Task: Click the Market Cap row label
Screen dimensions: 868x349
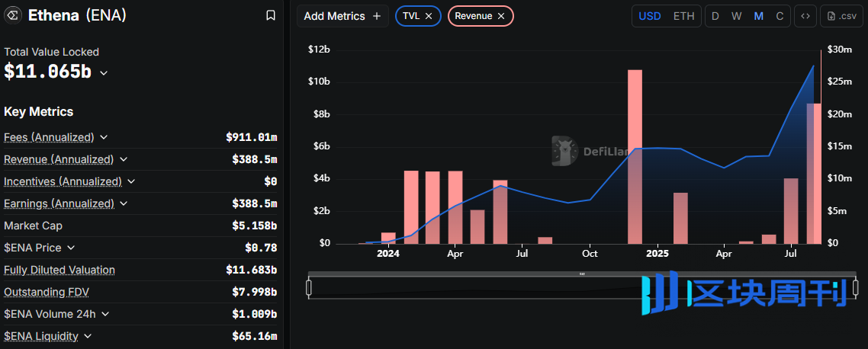Action: coord(34,226)
